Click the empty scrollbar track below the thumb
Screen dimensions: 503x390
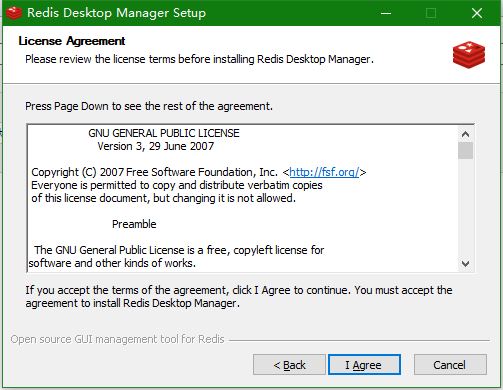(x=465, y=207)
